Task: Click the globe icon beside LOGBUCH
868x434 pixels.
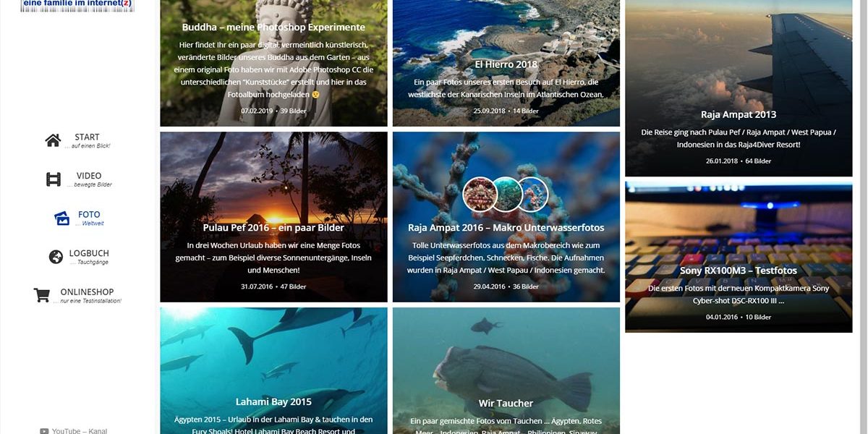Action: pyautogui.click(x=56, y=257)
